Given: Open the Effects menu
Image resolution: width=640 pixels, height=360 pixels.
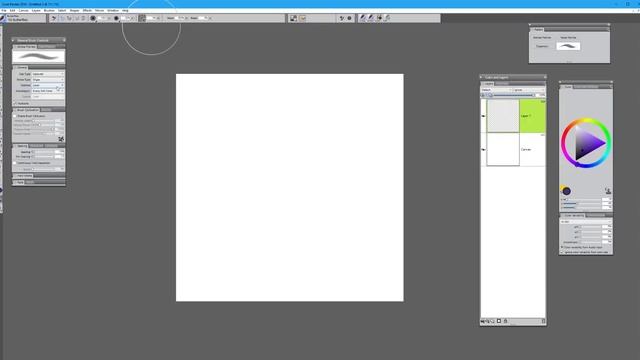Looking at the screenshot, I should [x=87, y=10].
